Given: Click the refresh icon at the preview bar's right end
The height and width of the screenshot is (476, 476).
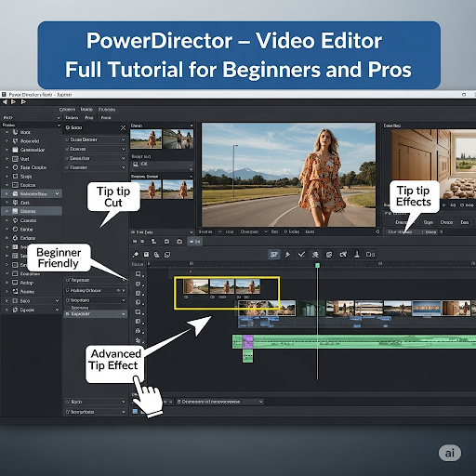Looking at the screenshot, I should (x=377, y=231).
